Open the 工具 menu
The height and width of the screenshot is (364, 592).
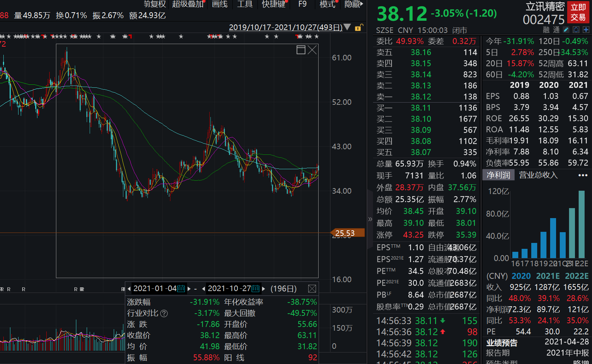[x=245, y=4]
